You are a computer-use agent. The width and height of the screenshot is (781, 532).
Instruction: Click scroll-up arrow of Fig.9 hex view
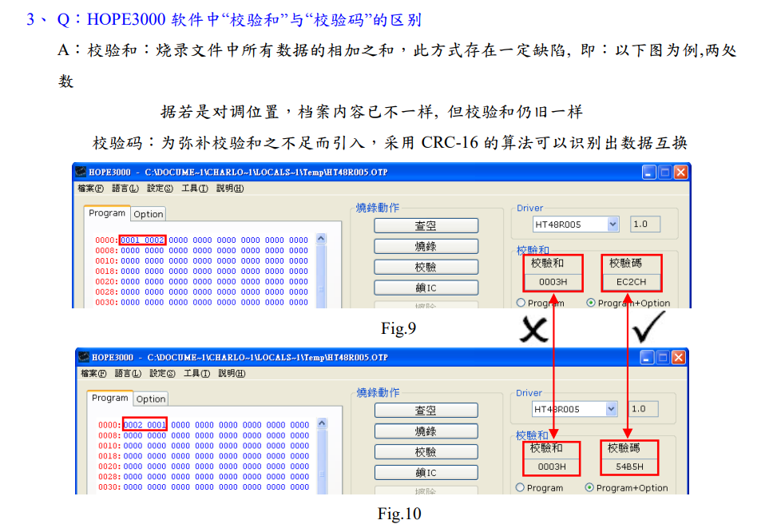[x=321, y=239]
